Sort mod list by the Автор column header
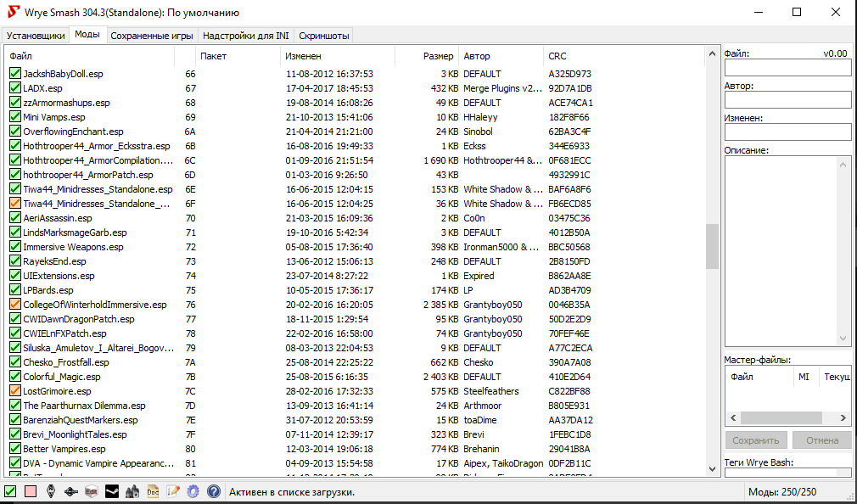This screenshot has width=857, height=504. (x=501, y=56)
